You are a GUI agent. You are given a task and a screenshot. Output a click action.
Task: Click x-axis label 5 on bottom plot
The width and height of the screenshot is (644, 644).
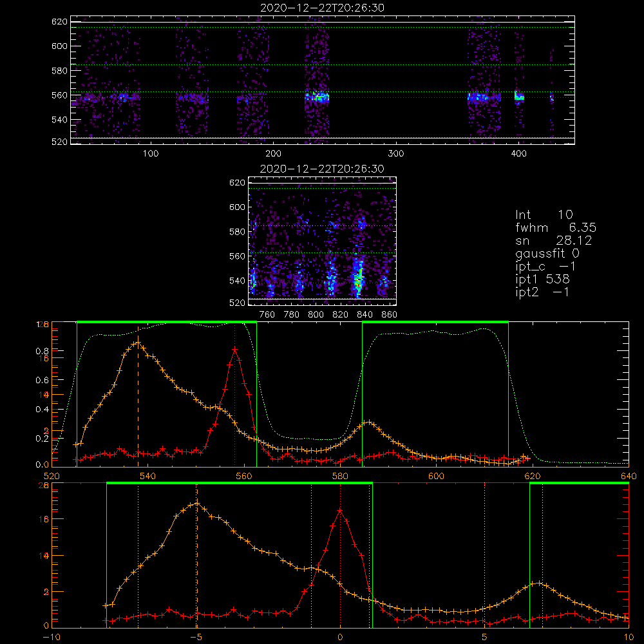coord(484,637)
